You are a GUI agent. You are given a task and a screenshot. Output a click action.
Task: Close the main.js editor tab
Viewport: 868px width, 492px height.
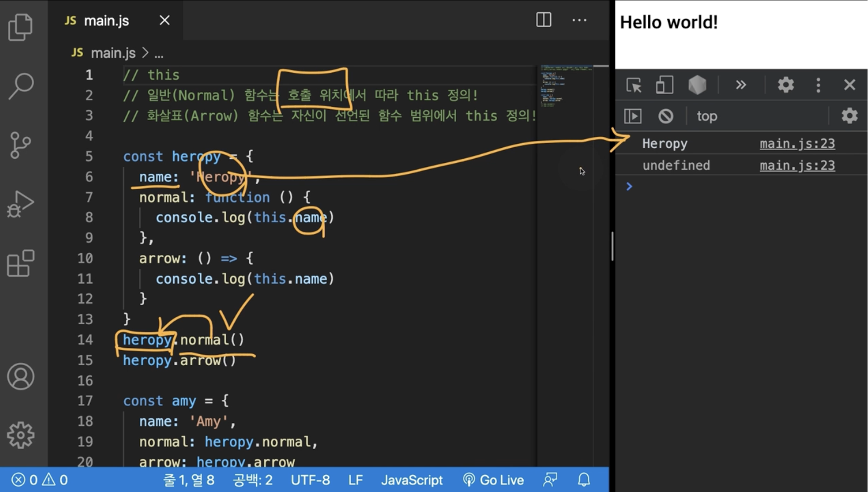[165, 20]
